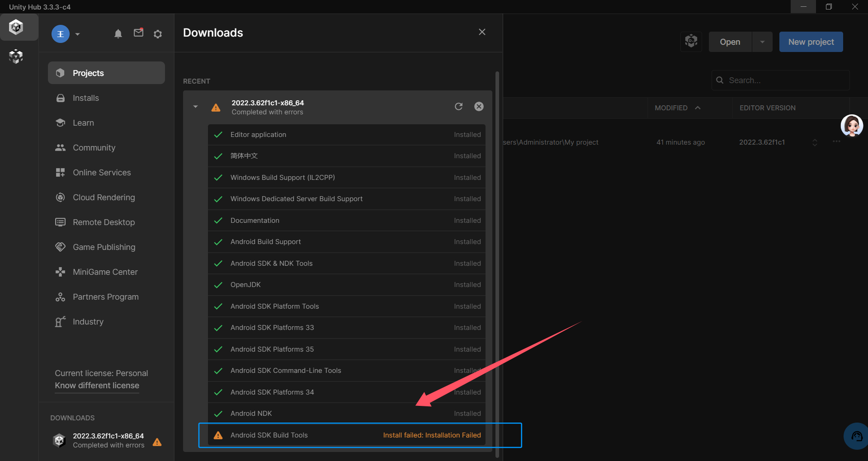Open Industry section
The width and height of the screenshot is (868, 461).
[106, 322]
